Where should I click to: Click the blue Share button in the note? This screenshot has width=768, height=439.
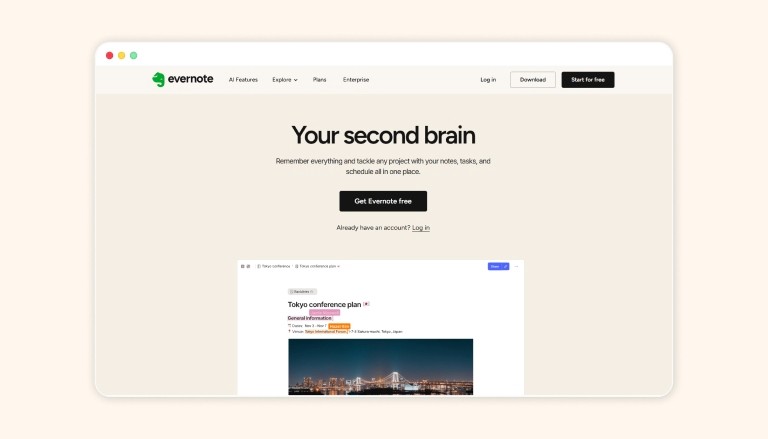tap(495, 267)
